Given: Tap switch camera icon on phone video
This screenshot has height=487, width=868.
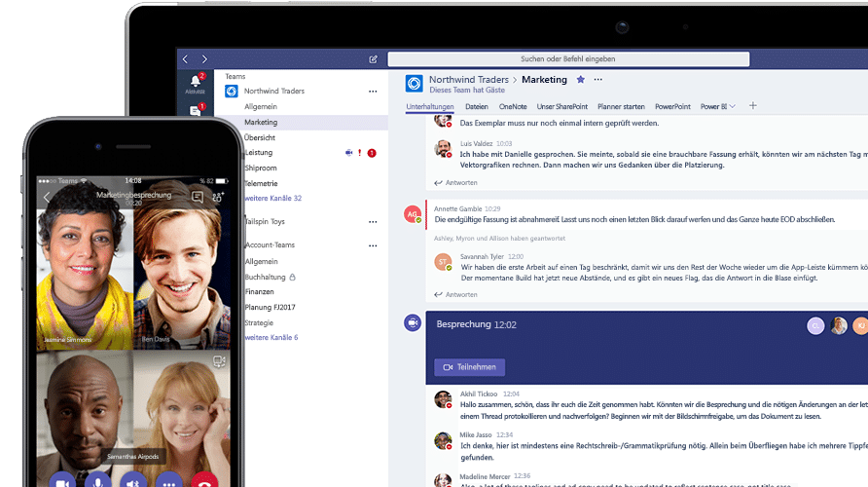Looking at the screenshot, I should coord(219,361).
